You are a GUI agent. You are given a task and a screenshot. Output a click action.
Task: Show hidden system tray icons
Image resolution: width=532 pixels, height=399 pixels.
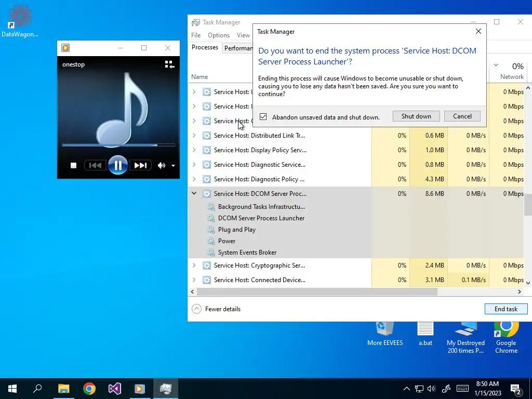point(406,389)
